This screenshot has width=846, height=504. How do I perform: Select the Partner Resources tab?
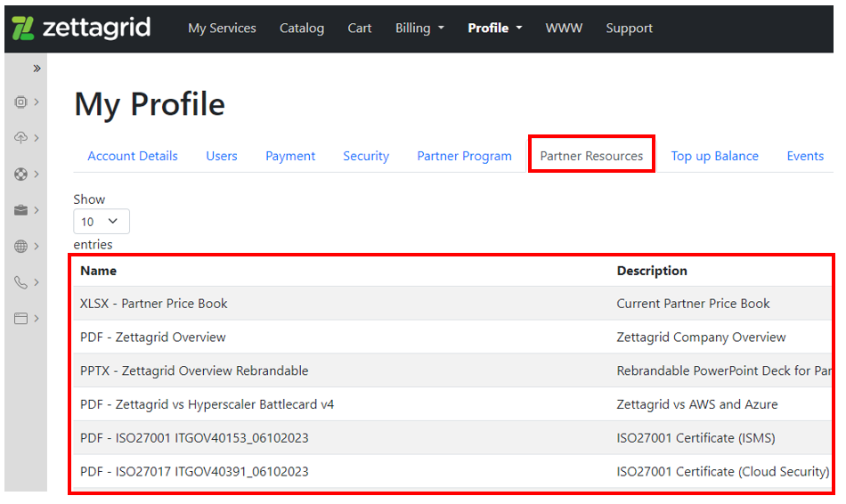coord(591,156)
